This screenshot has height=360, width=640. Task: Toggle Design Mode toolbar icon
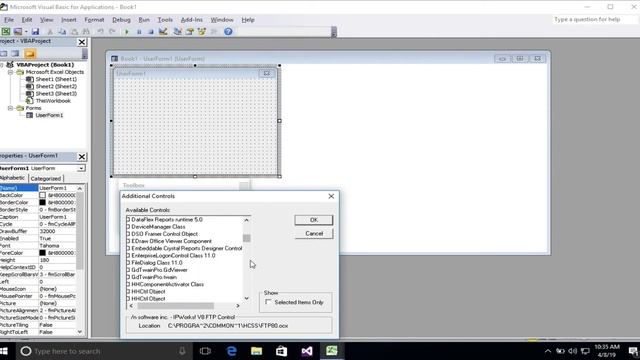pyautogui.click(x=163, y=31)
